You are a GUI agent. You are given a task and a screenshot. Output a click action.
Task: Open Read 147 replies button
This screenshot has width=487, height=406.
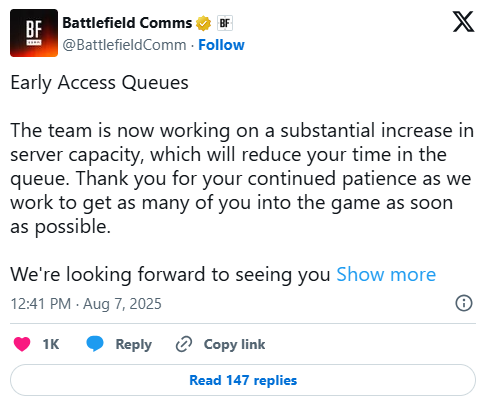pos(243,380)
